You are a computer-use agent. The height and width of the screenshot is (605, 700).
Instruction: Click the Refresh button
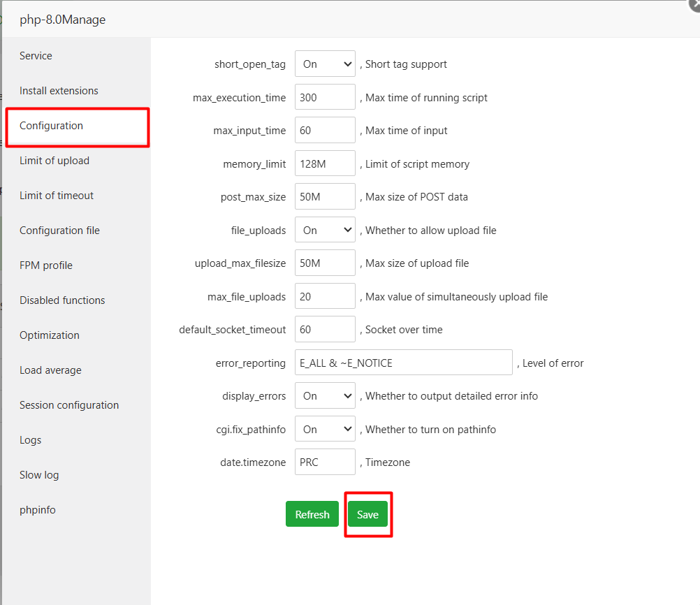point(312,513)
